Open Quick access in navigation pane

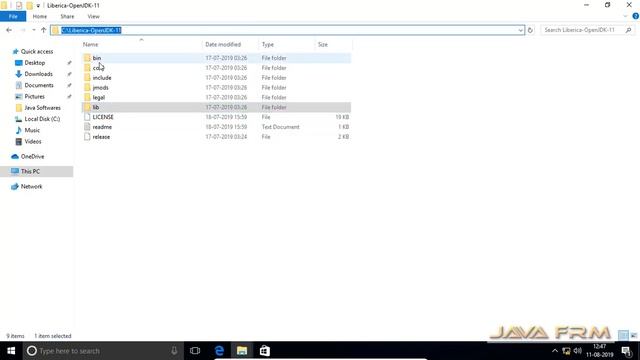click(x=37, y=51)
